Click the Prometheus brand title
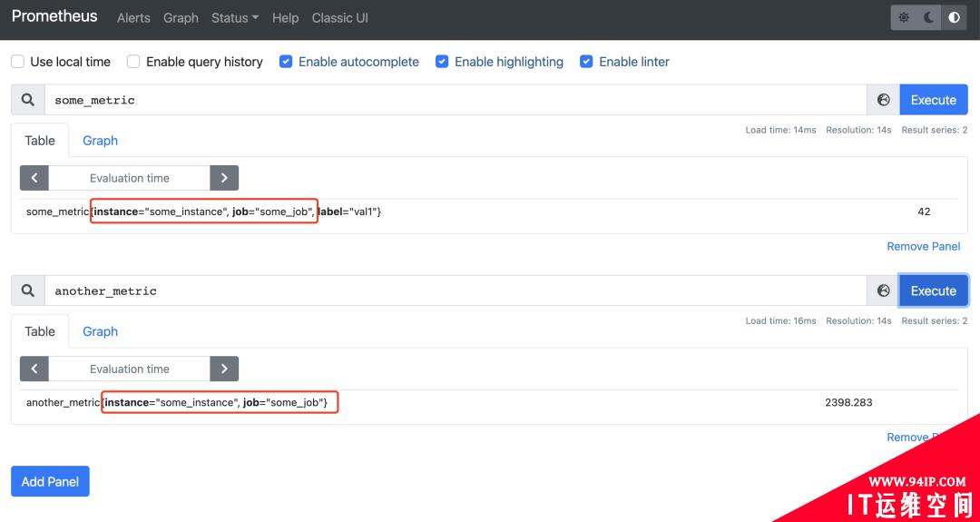The height and width of the screenshot is (522, 980). [x=54, y=16]
